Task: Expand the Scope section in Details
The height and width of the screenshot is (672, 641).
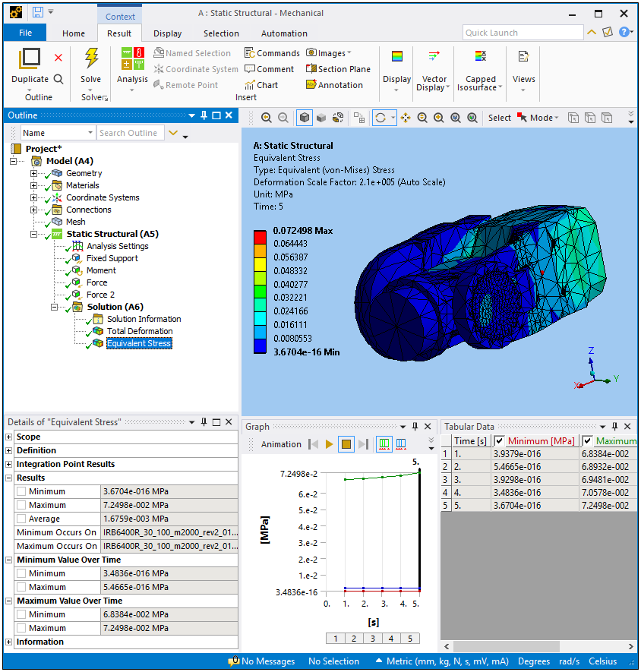Action: coord(9,437)
